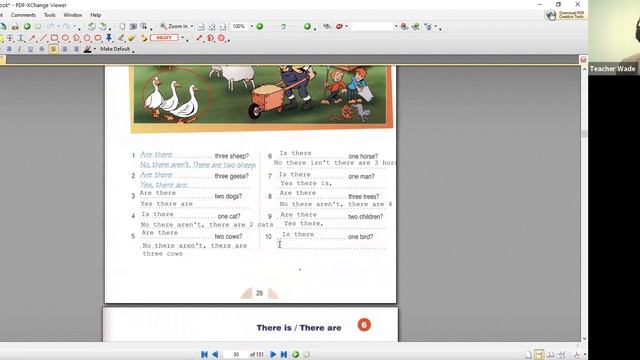This screenshot has width=640, height=360.
Task: Click the DRAFT stamp button
Action: tap(164, 38)
